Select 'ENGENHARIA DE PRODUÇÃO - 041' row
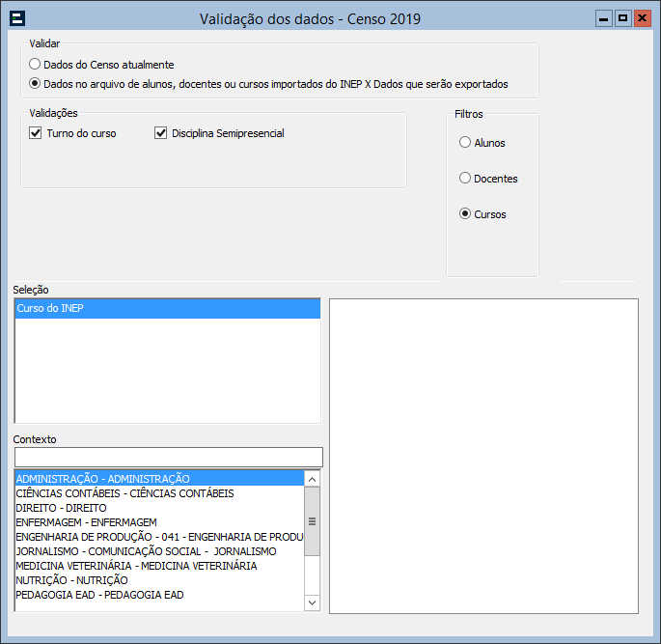This screenshot has height=644, width=661. coord(159,537)
